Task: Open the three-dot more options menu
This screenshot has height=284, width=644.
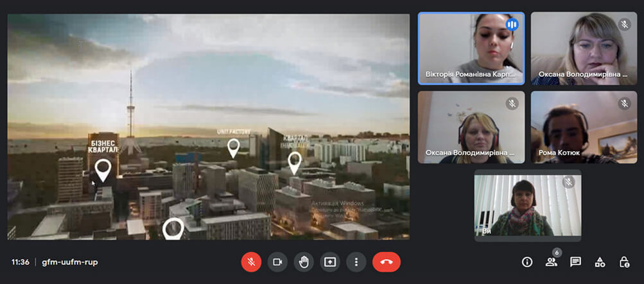Action: coord(356,262)
